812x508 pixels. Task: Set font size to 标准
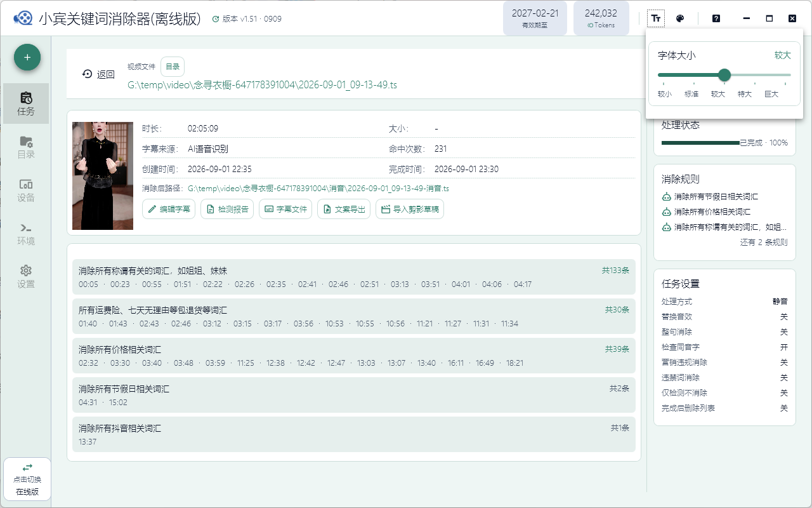coord(691,94)
